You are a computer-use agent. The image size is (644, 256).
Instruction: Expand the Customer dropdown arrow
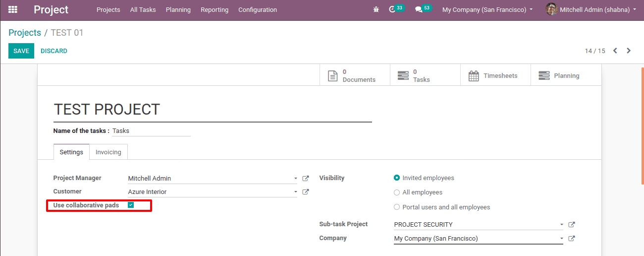(295, 192)
